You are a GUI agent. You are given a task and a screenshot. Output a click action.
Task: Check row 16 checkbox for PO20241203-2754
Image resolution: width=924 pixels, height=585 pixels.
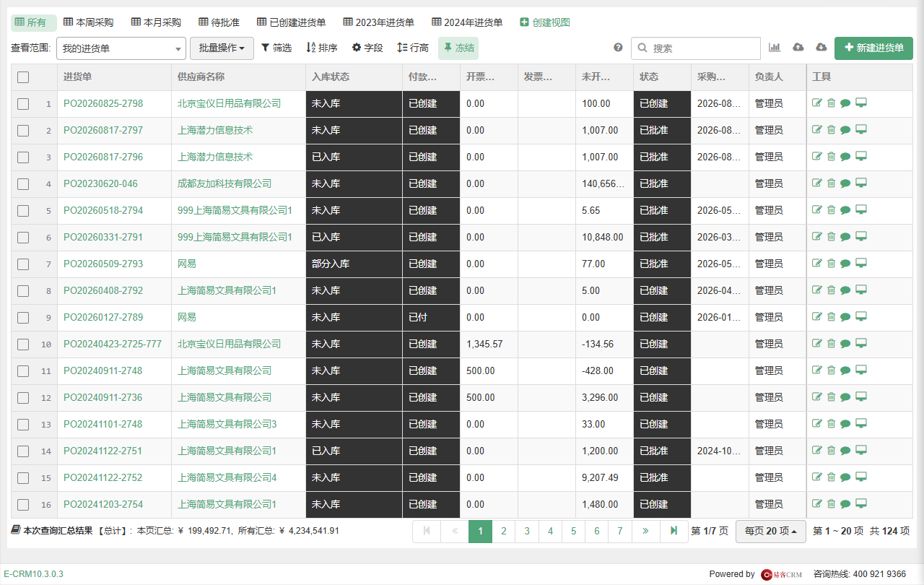click(23, 505)
